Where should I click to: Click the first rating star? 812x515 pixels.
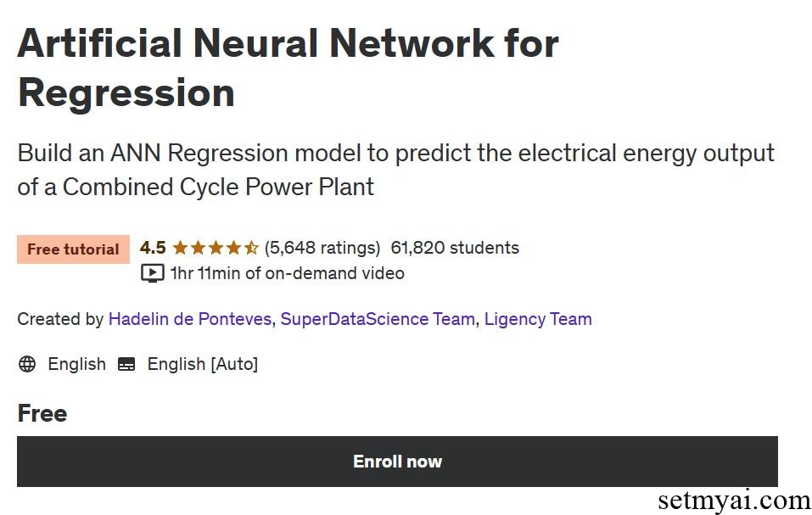coord(180,248)
